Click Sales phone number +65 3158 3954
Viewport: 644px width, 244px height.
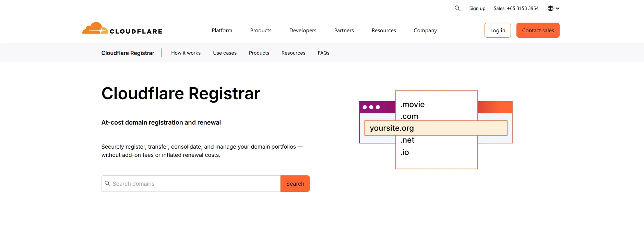point(516,8)
